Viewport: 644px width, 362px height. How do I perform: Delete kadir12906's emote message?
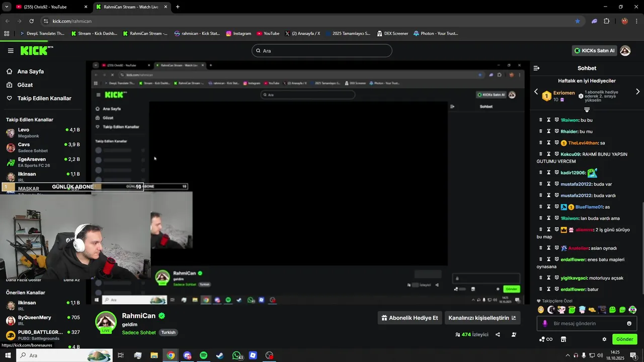pos(541,172)
